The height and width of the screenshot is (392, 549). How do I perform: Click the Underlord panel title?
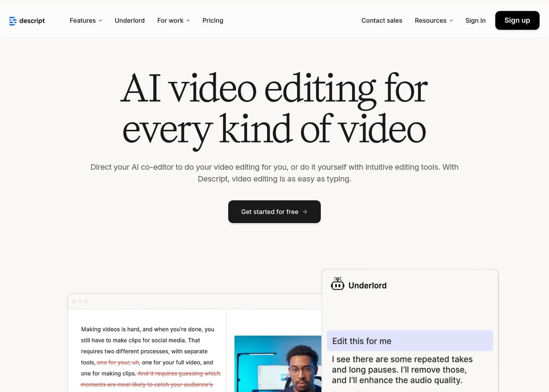(367, 285)
